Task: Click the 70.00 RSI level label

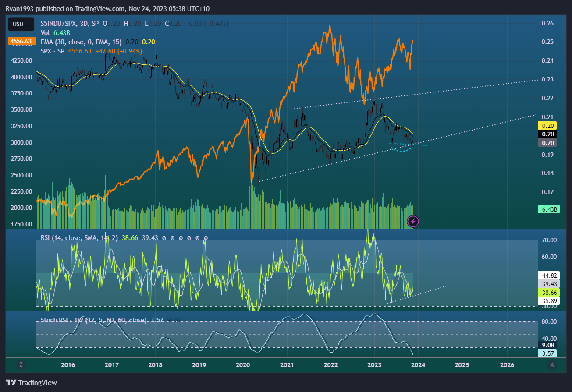Action: click(549, 240)
